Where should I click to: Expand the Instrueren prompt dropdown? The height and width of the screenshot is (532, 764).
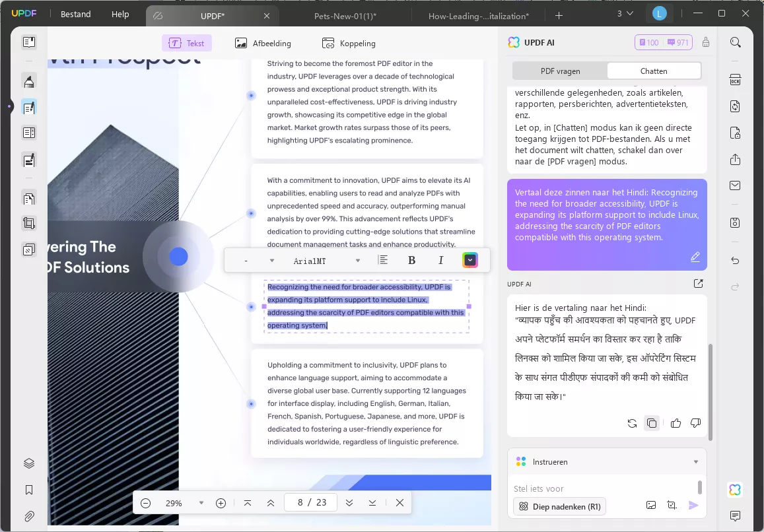coord(696,462)
